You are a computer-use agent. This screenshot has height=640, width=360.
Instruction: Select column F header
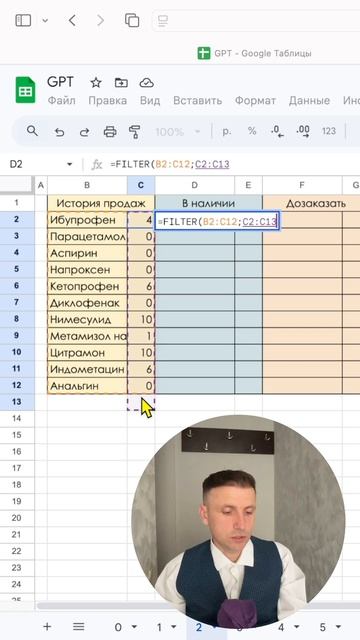point(302,185)
